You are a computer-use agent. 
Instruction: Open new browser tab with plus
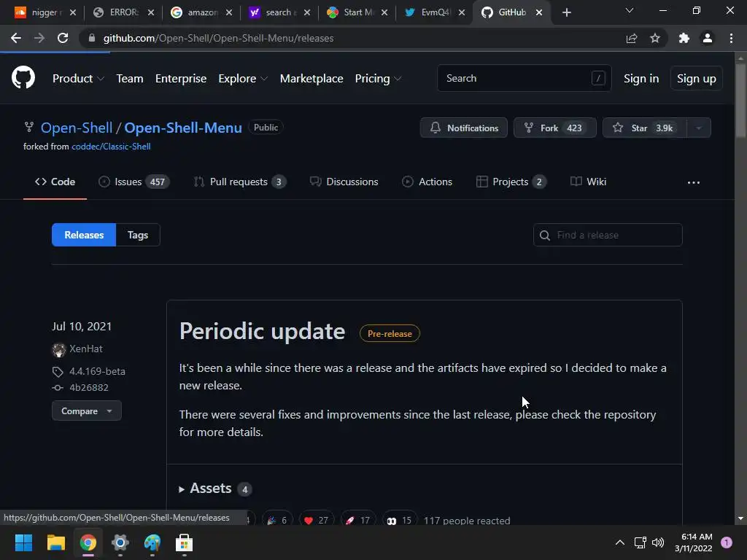tap(566, 12)
